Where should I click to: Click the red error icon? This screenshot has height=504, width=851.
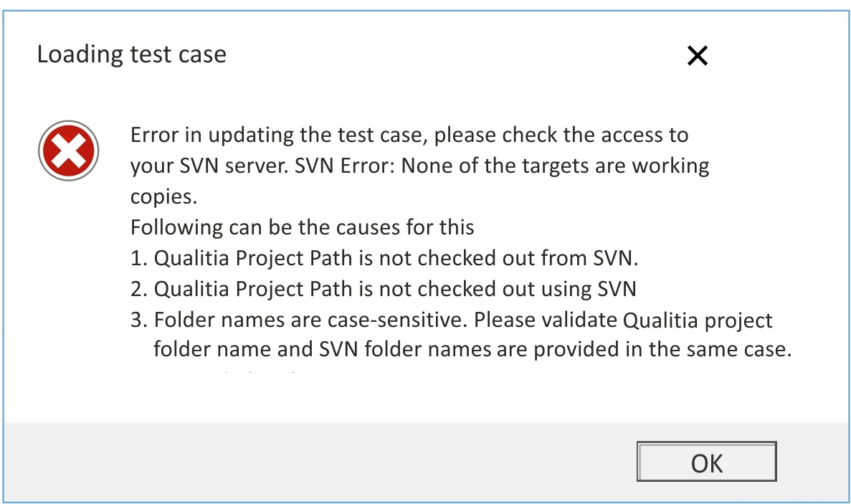(x=68, y=151)
